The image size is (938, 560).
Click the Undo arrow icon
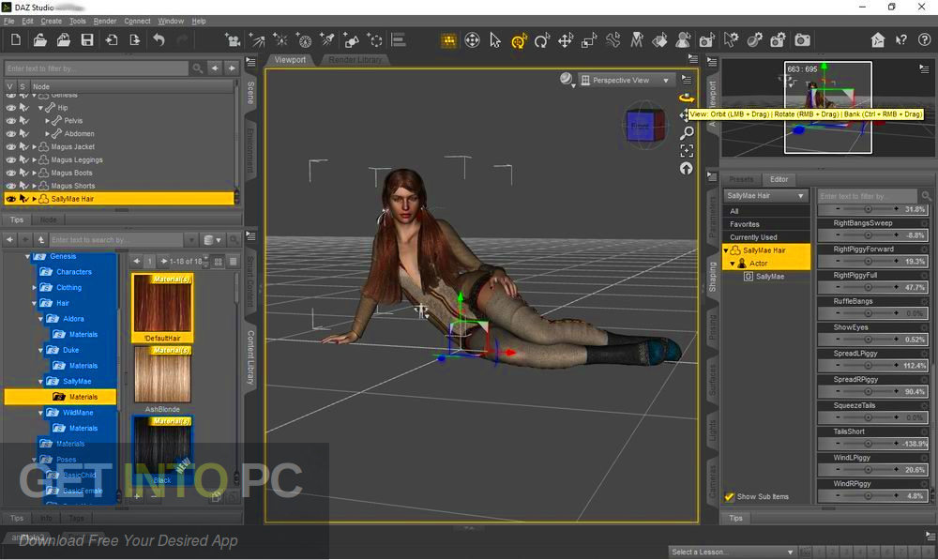click(x=159, y=40)
